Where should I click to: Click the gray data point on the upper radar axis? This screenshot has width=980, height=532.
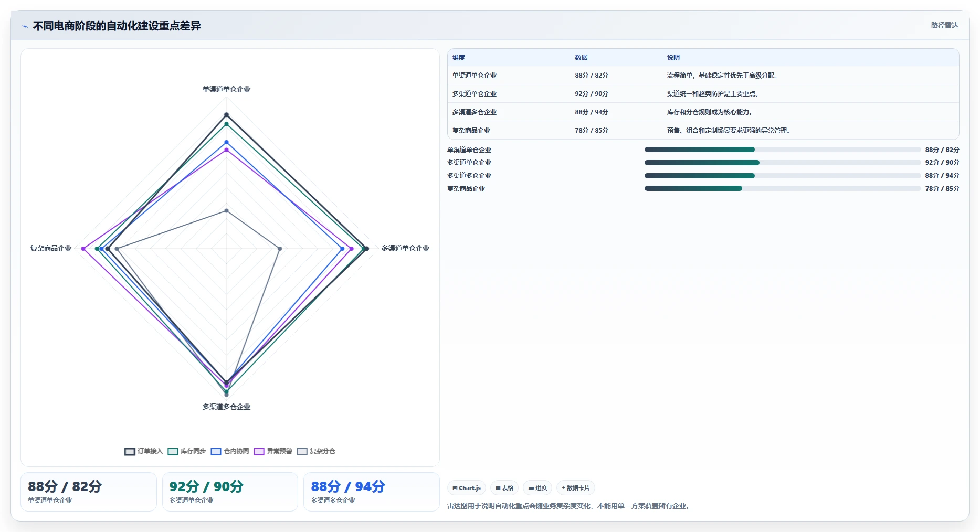tap(227, 210)
